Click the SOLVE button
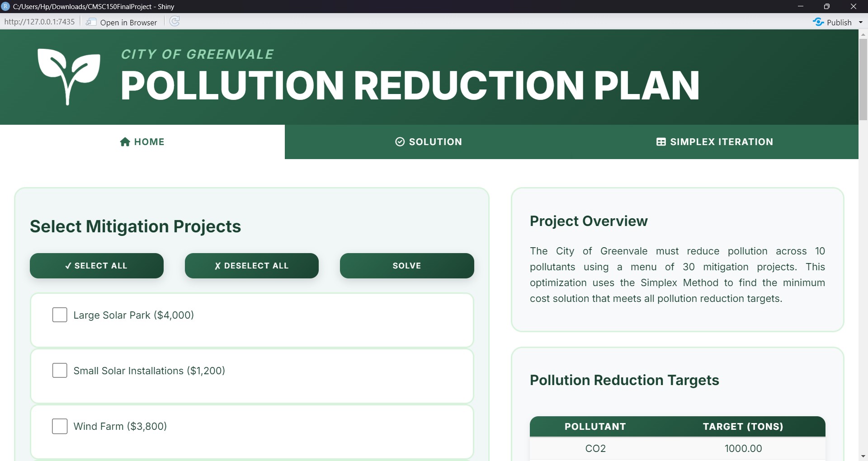Viewport: 868px width, 461px height. (406, 266)
